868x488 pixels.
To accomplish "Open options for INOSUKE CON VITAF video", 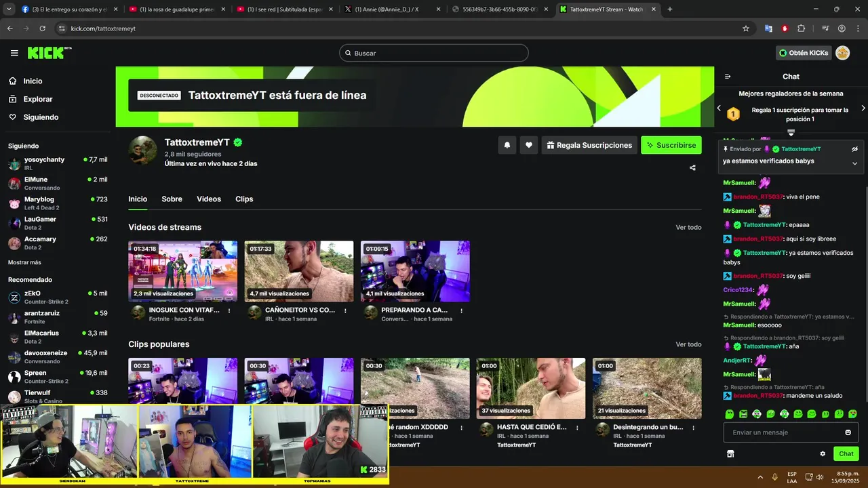I will 229,310.
